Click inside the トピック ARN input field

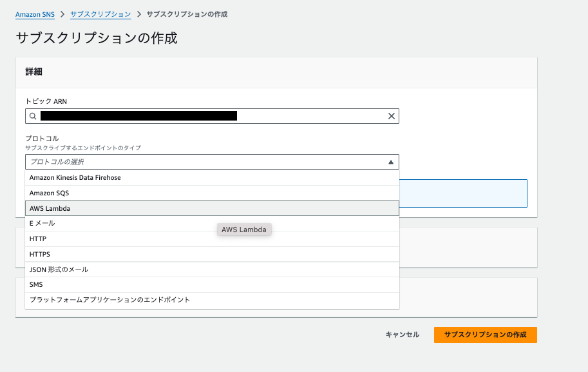tap(212, 116)
